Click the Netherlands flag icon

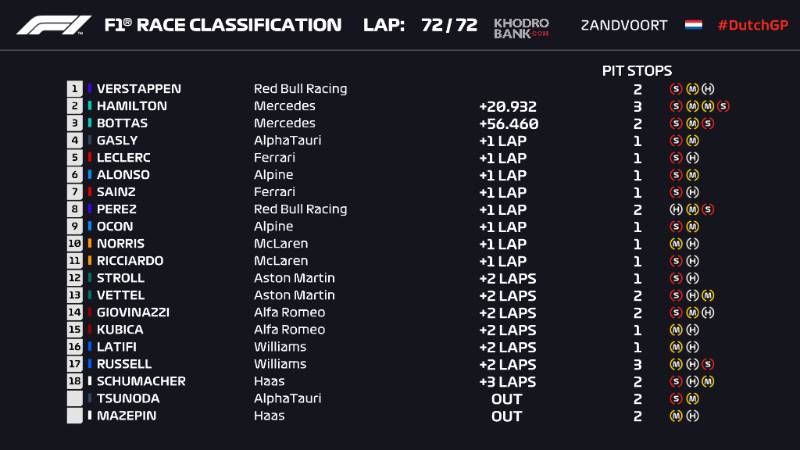[693, 25]
